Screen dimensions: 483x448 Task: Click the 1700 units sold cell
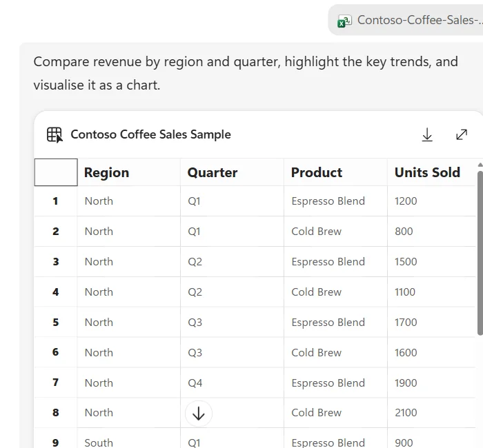click(431, 322)
